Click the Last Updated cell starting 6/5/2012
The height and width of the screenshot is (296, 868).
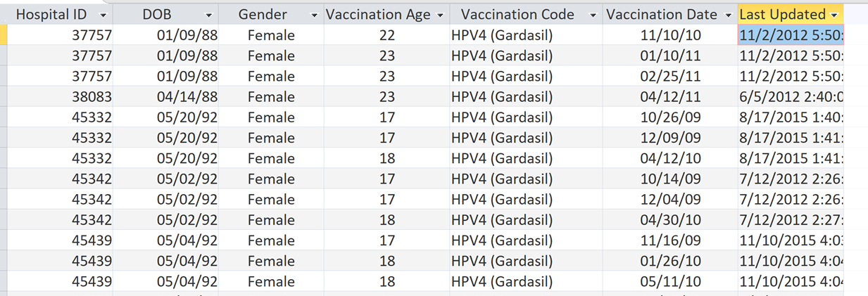pos(791,97)
